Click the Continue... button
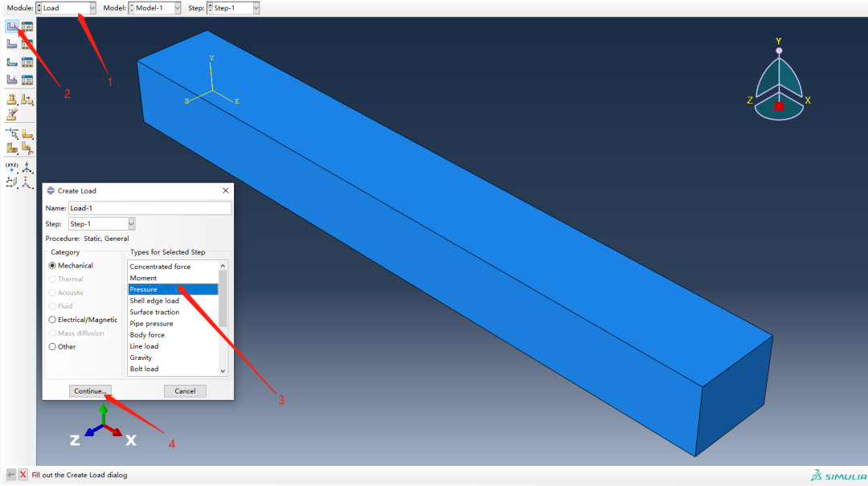 coord(90,391)
